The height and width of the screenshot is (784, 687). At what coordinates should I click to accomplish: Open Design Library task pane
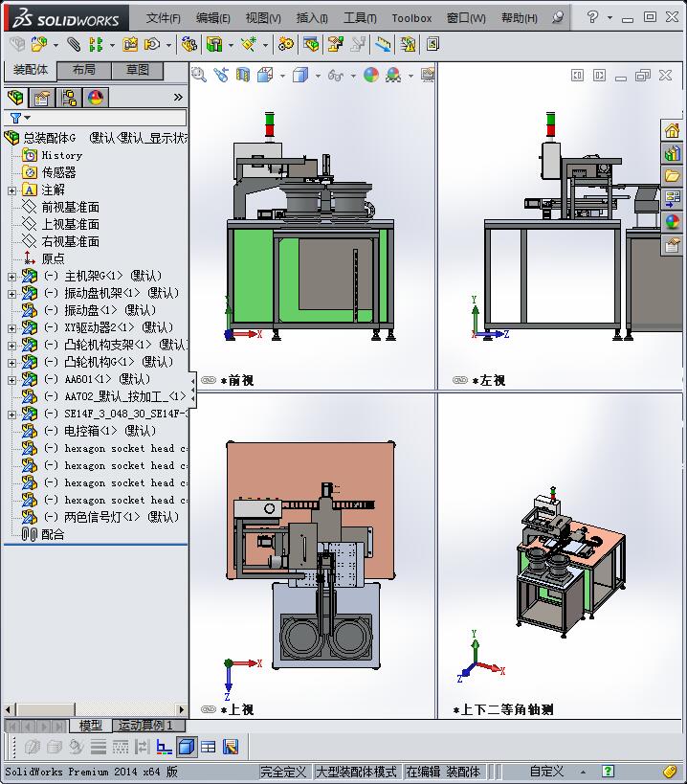pos(672,153)
